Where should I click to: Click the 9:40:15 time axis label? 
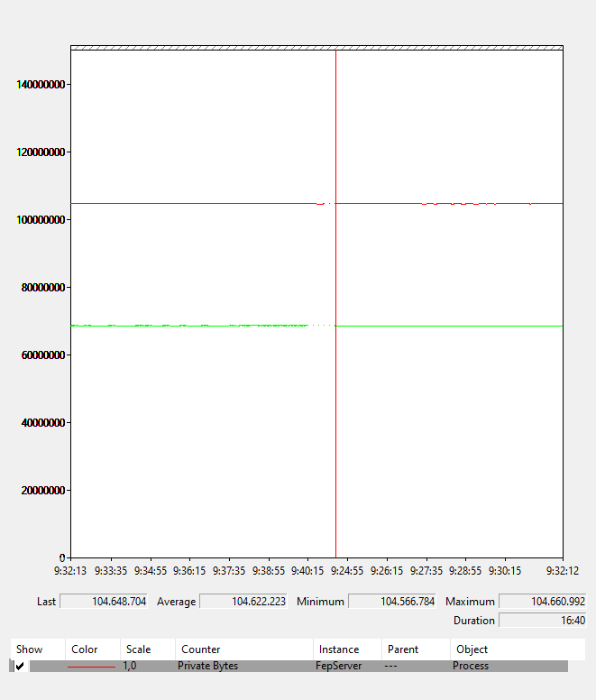[307, 570]
